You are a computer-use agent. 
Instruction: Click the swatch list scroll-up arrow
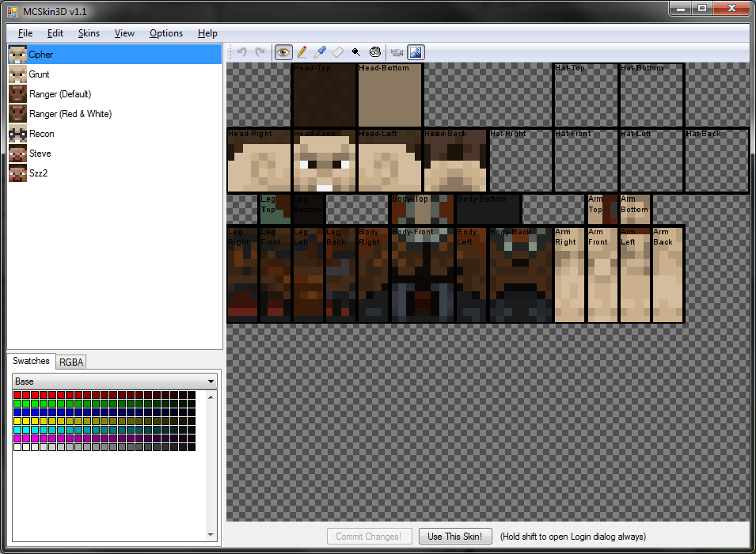pos(211,397)
